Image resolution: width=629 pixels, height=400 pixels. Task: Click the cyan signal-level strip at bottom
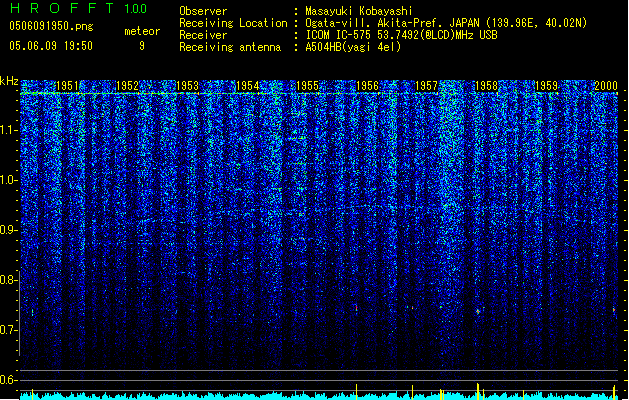coord(319,396)
